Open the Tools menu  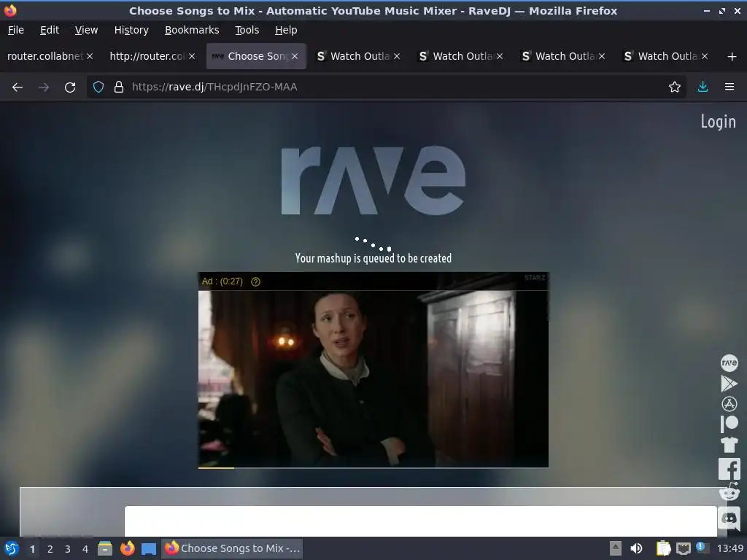[247, 30]
